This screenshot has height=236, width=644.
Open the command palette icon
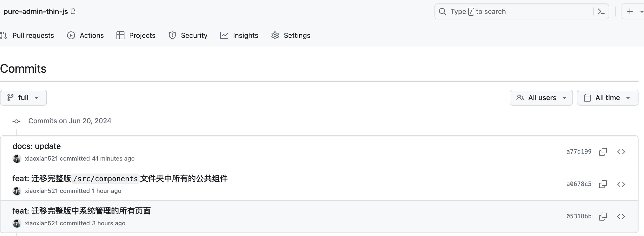[601, 11]
